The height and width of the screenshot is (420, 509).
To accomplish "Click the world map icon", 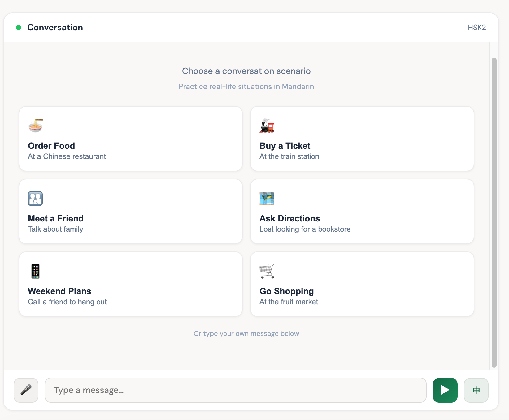I will click(267, 199).
